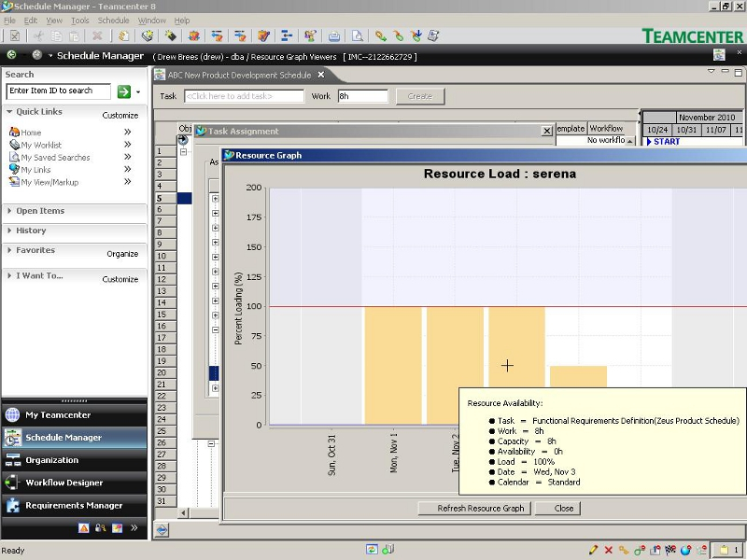Open the search options dropdown arrow
747x560 pixels.
tap(138, 91)
